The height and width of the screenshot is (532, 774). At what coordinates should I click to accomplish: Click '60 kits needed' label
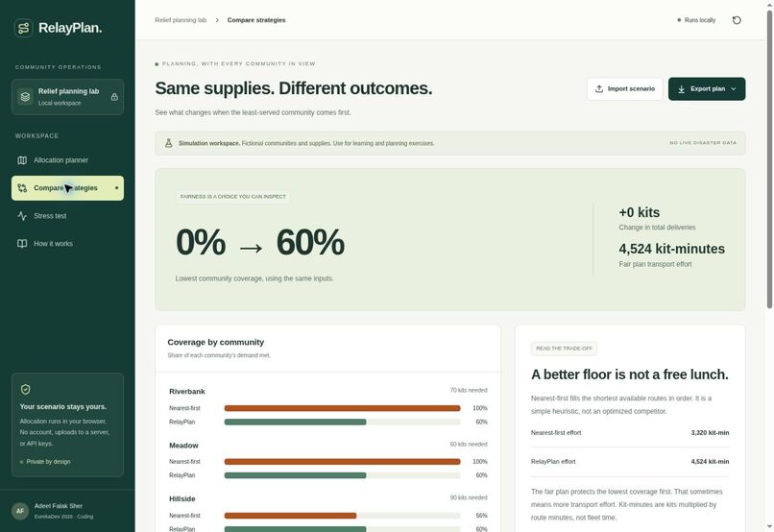coord(469,445)
